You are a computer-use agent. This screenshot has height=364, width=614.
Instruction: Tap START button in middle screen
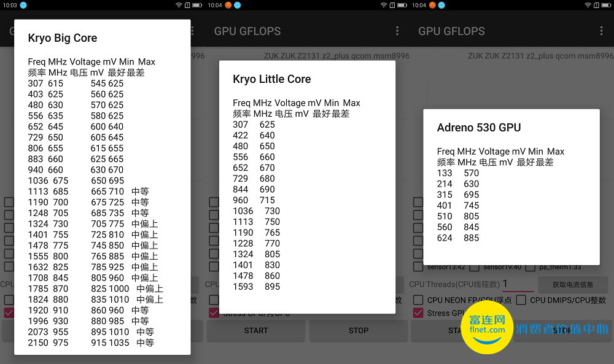(x=255, y=331)
